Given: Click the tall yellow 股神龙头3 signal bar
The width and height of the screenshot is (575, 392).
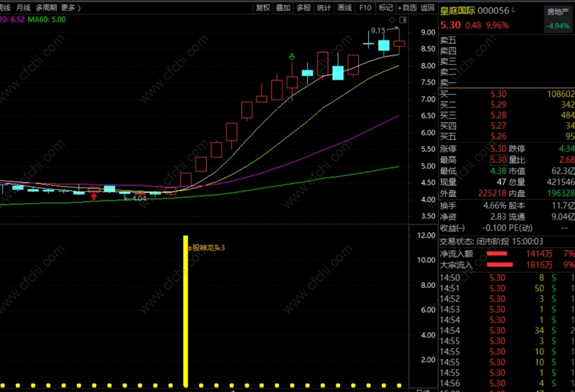Looking at the screenshot, I should [186, 312].
